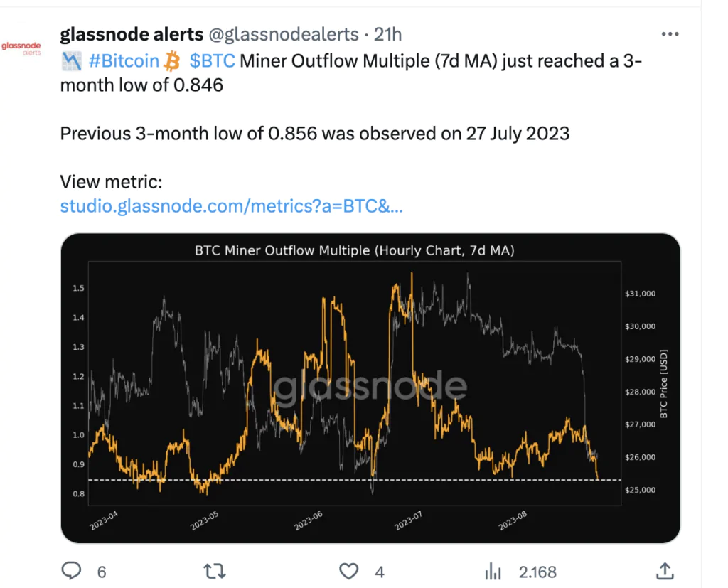Viewport: 728px width, 588px height.
Task: Open the $BTC cashtag link
Action: point(212,61)
